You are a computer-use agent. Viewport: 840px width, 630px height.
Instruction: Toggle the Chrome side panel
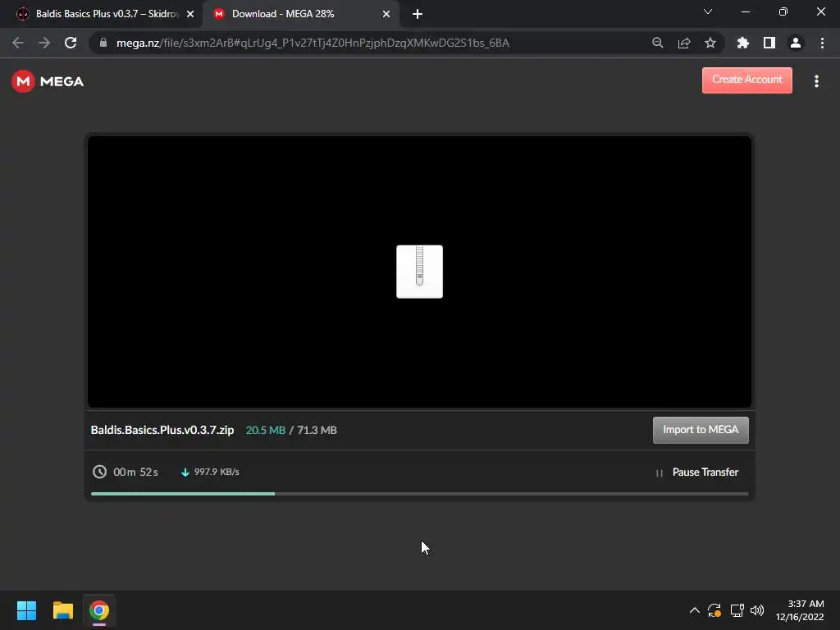click(x=769, y=43)
